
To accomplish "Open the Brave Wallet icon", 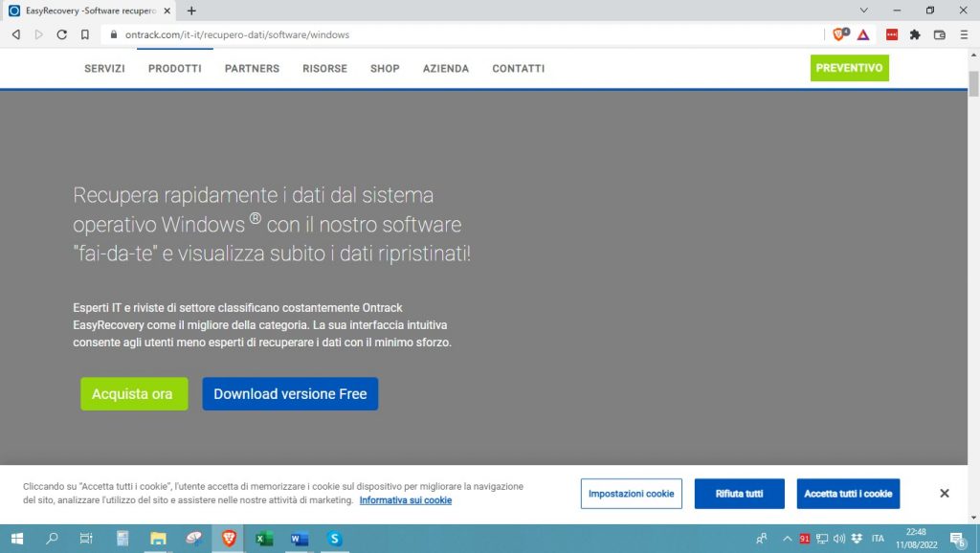I will (x=939, y=34).
